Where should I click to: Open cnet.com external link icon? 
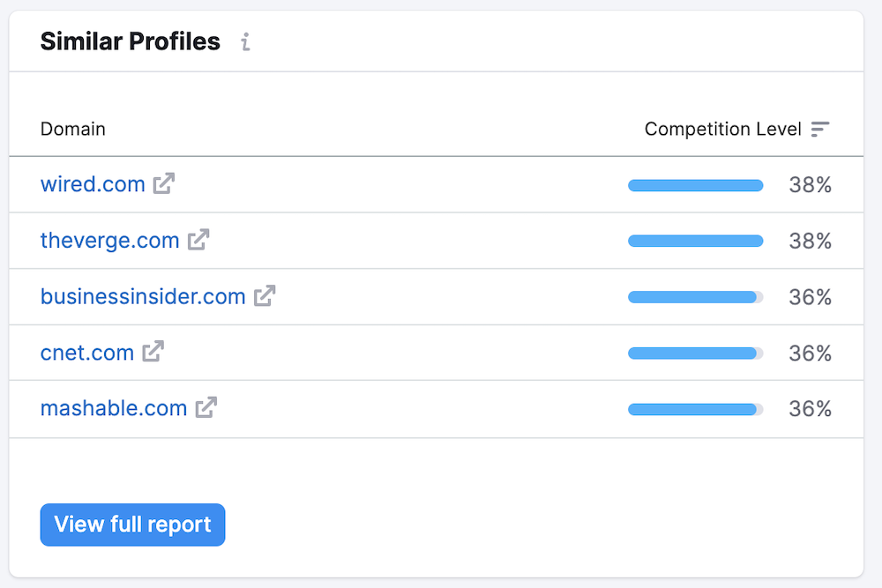(x=153, y=353)
